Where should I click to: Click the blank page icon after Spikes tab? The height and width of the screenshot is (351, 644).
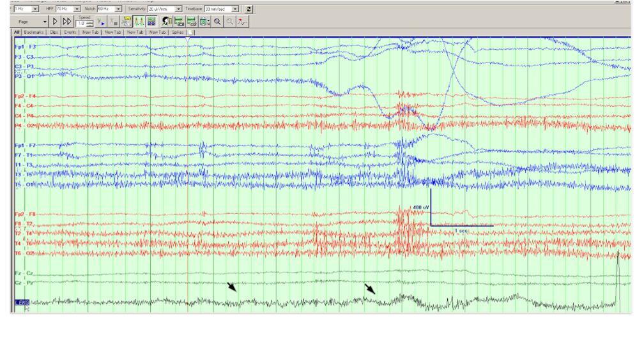coord(190,32)
